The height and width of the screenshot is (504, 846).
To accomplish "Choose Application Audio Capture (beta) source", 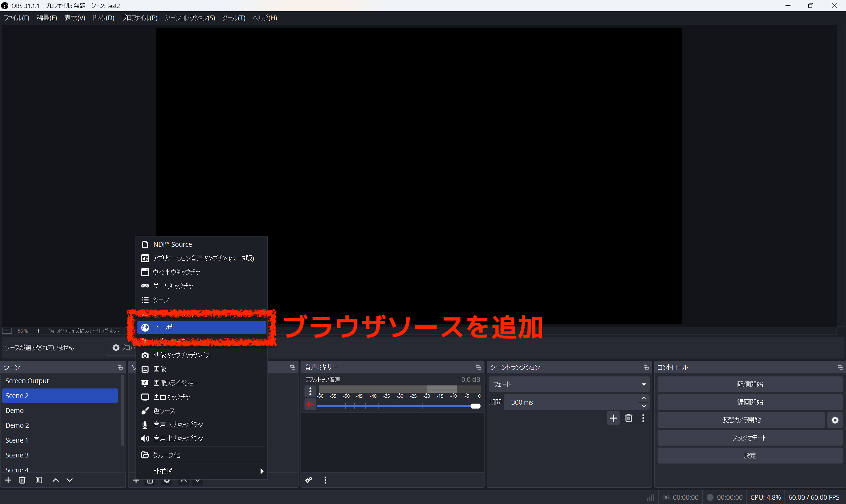I will click(202, 259).
